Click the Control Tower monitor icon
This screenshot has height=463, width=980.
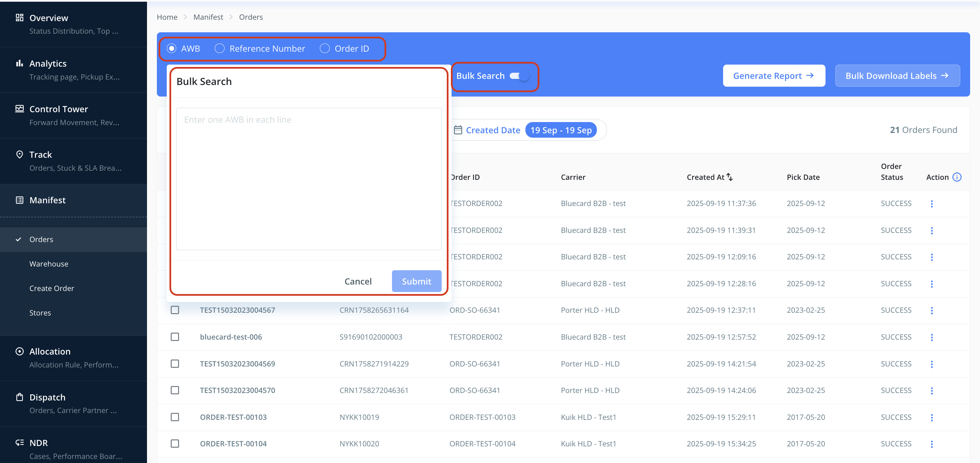tap(19, 109)
